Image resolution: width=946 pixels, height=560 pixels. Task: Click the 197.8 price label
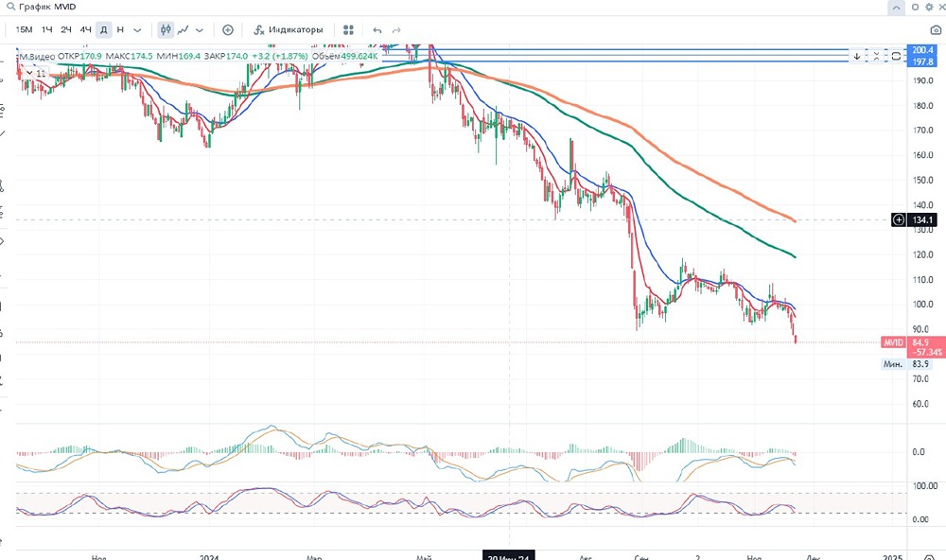922,61
